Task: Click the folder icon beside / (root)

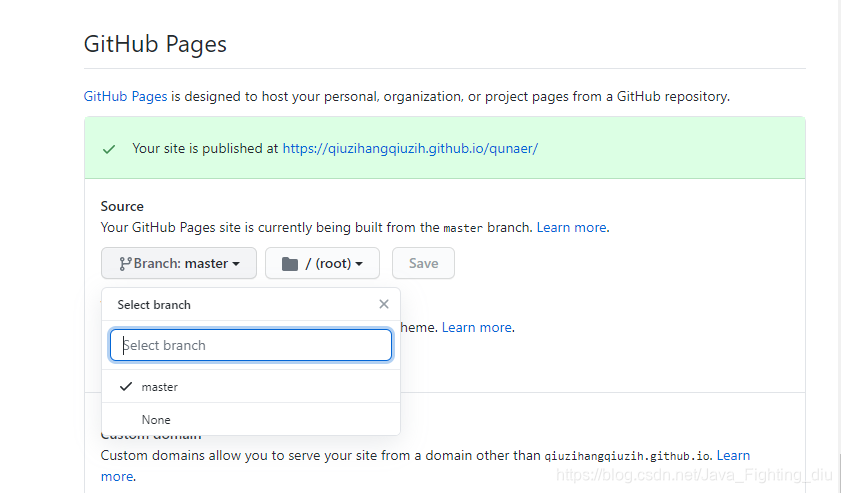Action: coord(290,263)
